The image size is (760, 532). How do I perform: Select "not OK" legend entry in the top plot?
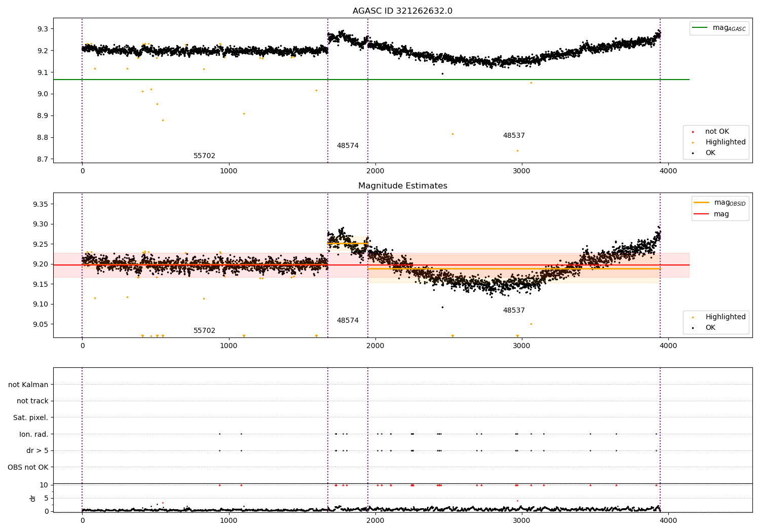[x=717, y=132]
